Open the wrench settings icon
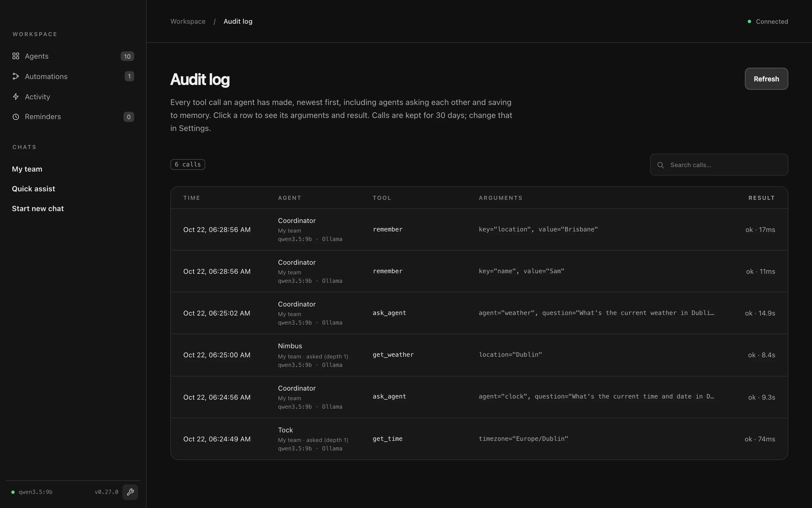This screenshot has height=508, width=812. click(130, 492)
